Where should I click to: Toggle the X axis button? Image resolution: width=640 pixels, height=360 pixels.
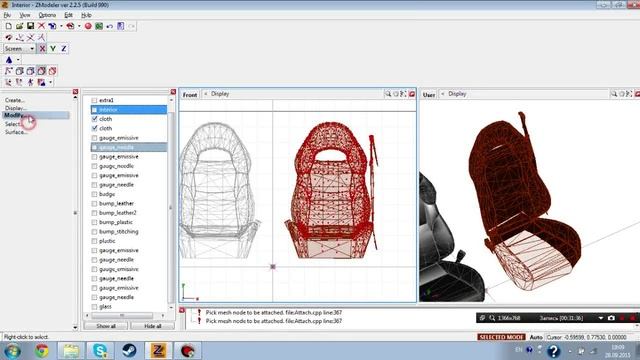point(42,49)
